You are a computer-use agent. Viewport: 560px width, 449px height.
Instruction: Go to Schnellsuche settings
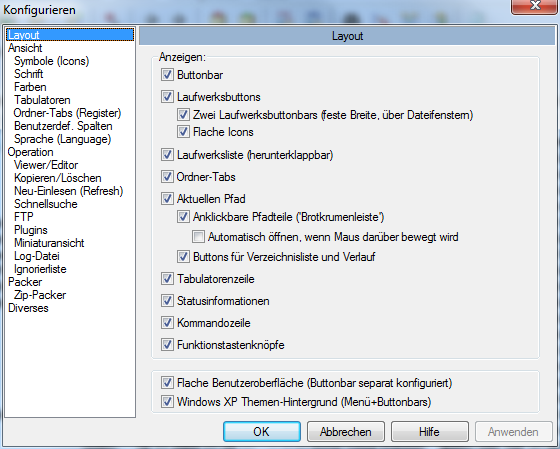coord(46,204)
